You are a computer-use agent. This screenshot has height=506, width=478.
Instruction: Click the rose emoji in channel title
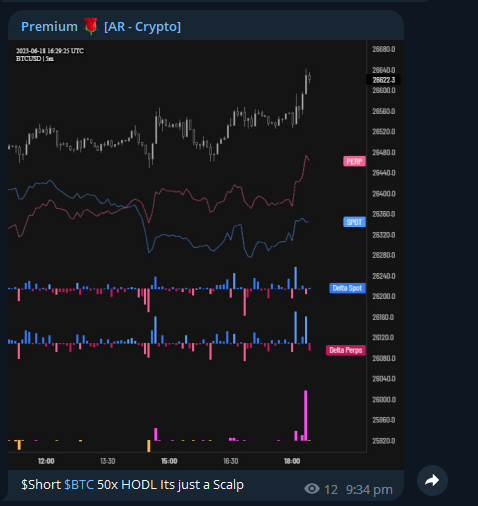[91, 26]
